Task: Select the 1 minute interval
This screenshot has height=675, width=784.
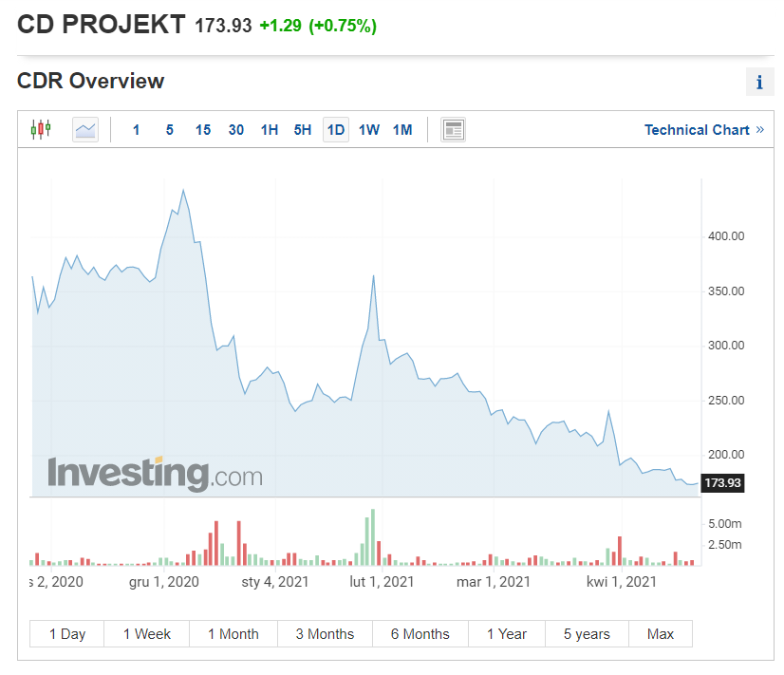Action: (136, 130)
